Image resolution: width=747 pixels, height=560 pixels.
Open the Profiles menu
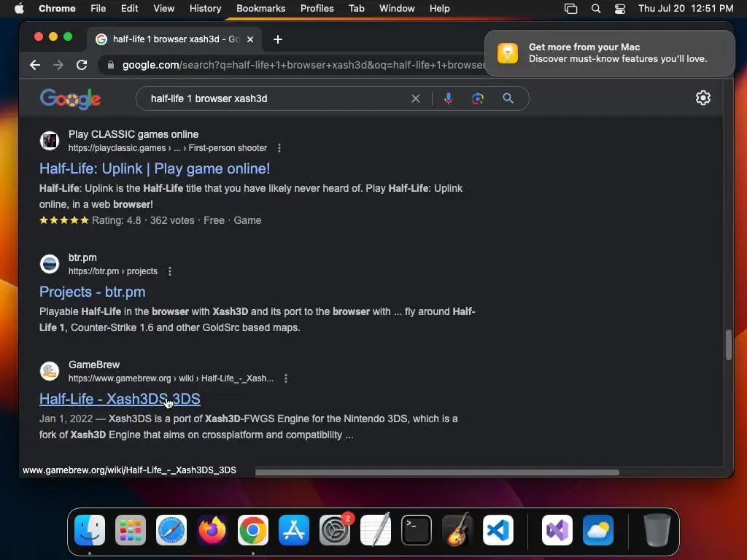coord(317,8)
